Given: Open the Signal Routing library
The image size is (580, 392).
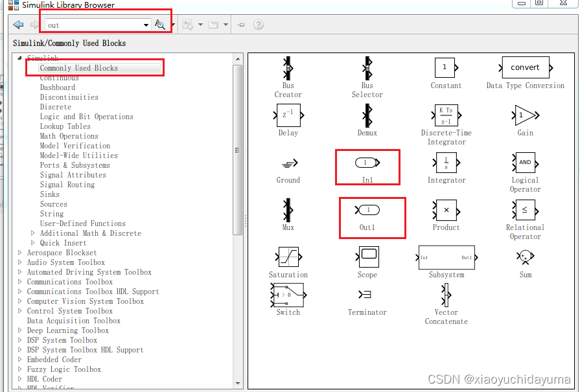Looking at the screenshot, I should coord(67,185).
